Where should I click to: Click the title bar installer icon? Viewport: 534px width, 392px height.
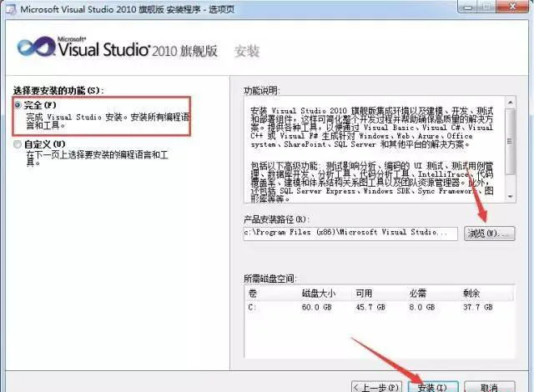point(11,9)
